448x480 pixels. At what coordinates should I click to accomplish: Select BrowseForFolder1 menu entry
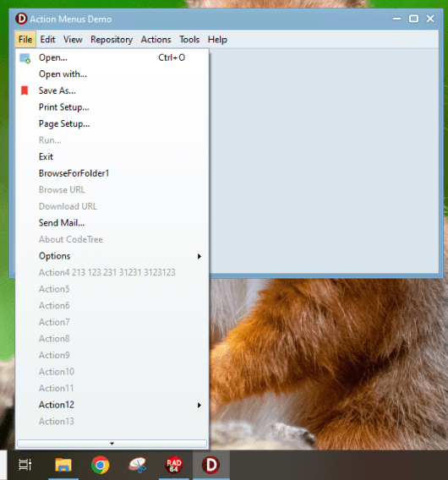(x=112, y=173)
